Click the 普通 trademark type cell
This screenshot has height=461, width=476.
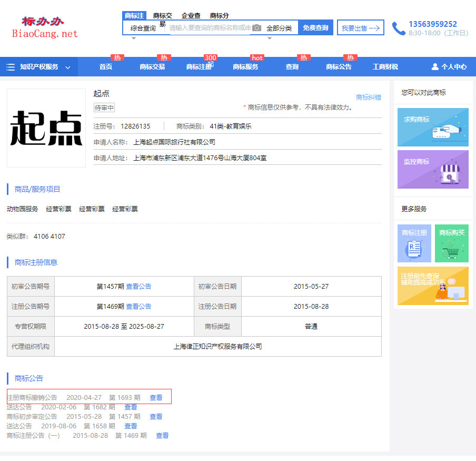click(x=311, y=327)
